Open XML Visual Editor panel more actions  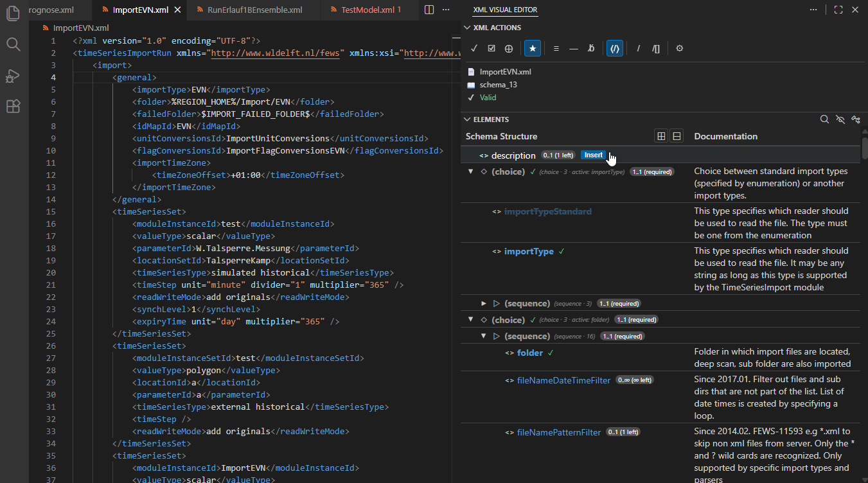point(814,10)
